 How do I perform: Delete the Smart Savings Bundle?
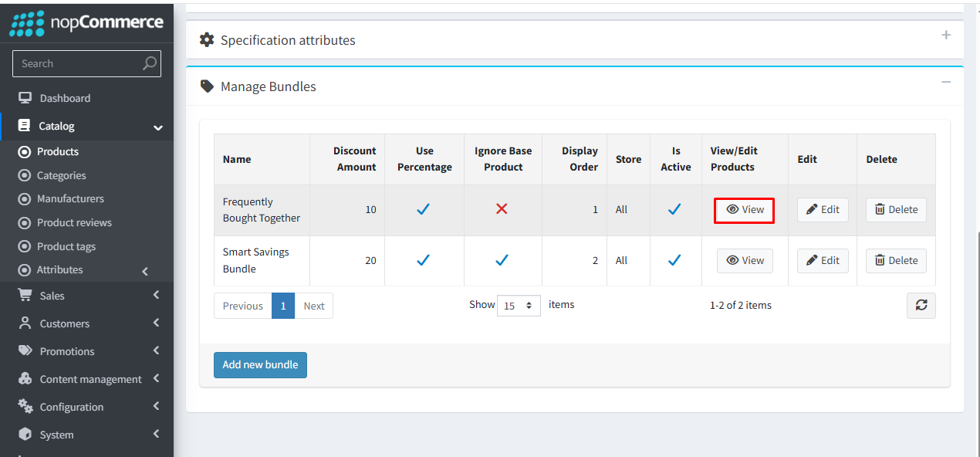[896, 261]
